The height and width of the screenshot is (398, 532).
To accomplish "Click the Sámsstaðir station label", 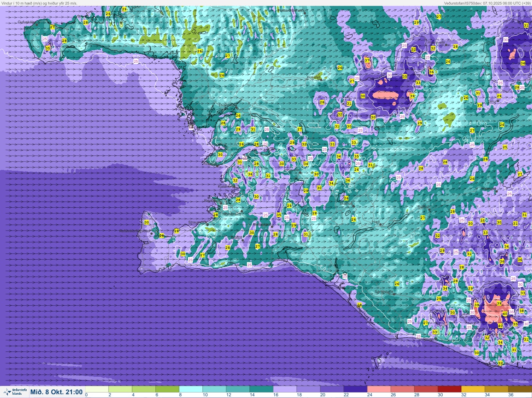I will [384, 292].
